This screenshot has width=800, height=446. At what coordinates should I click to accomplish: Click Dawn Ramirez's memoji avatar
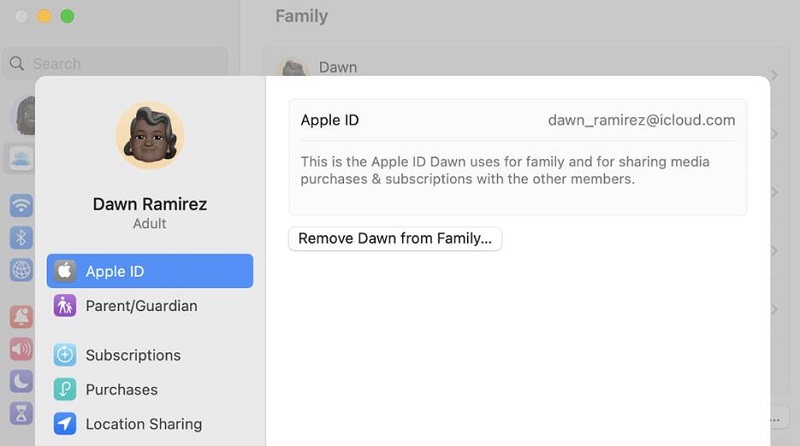point(150,135)
